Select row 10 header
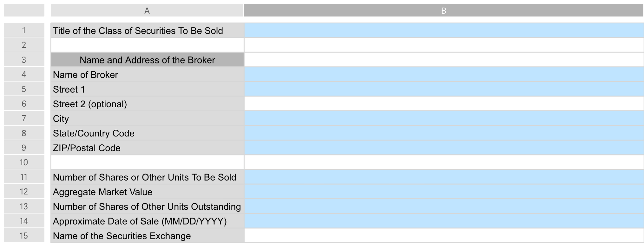The image size is (644, 243). pyautogui.click(x=24, y=162)
